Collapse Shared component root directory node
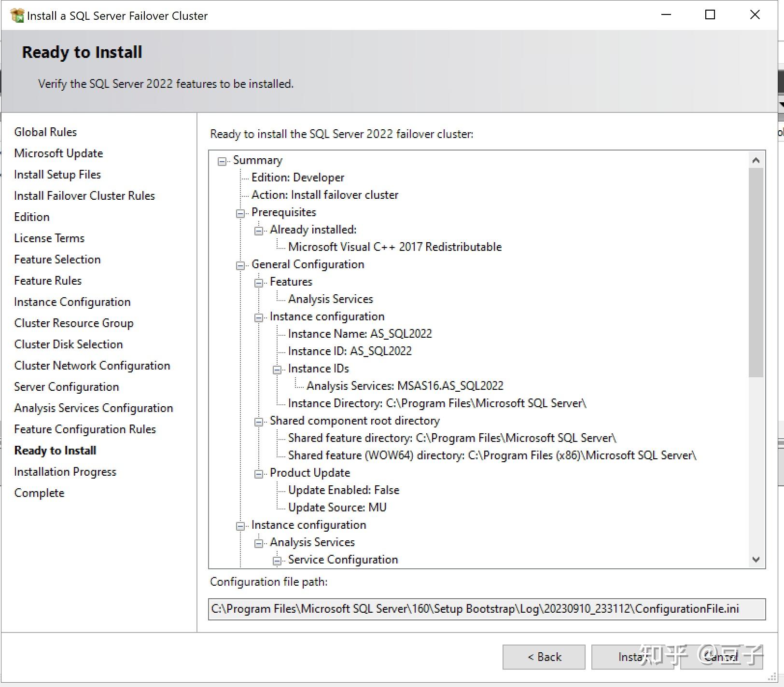Image resolution: width=784 pixels, height=687 pixels. (259, 422)
